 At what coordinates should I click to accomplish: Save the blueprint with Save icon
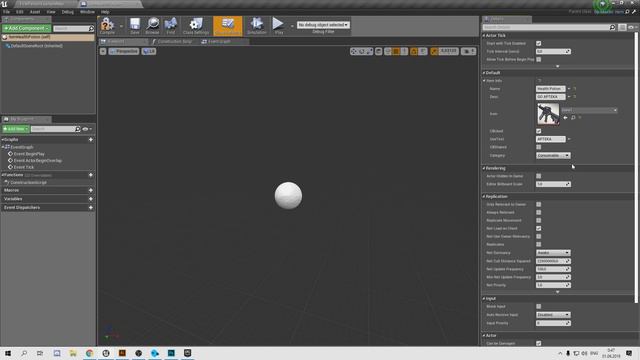[135, 25]
